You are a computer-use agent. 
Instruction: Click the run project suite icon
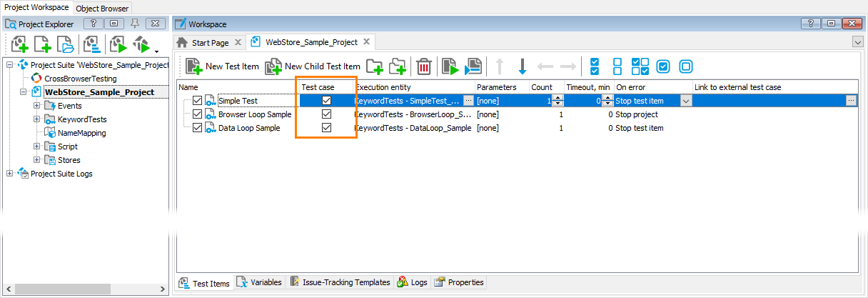coord(141,45)
